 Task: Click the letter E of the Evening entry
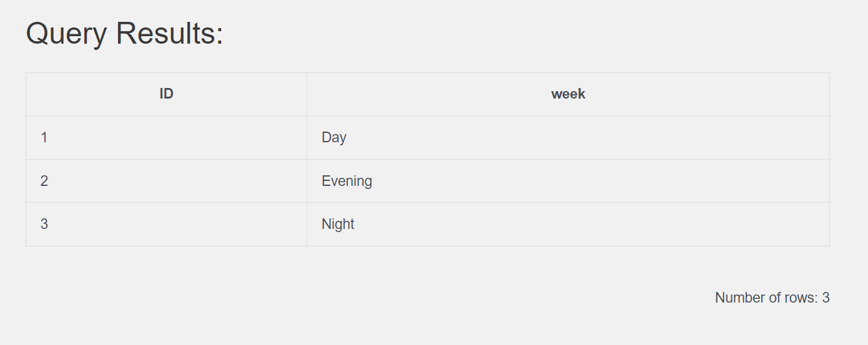pyautogui.click(x=326, y=181)
